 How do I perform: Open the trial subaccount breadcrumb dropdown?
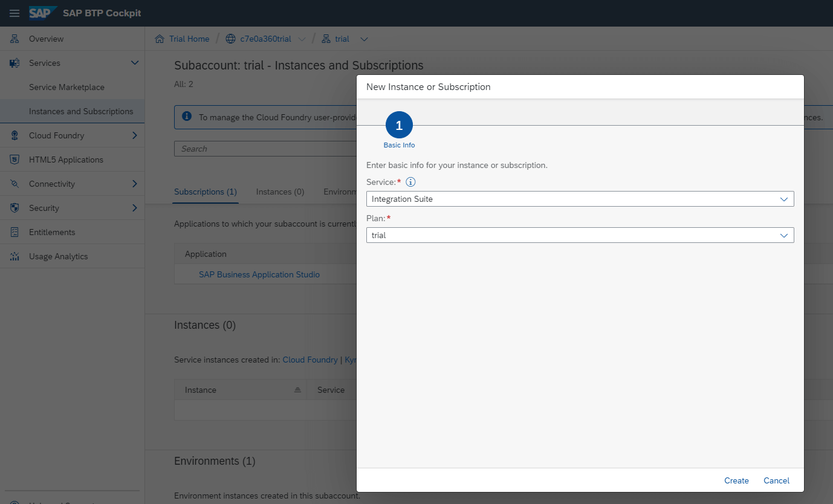tap(364, 39)
